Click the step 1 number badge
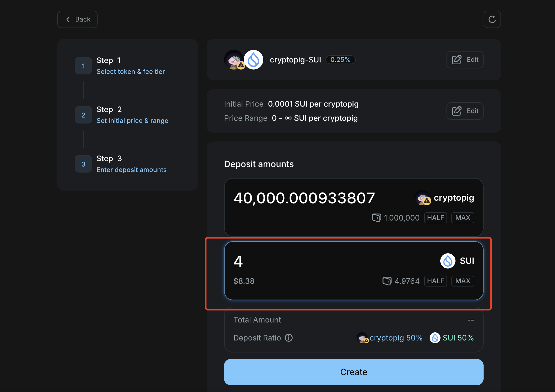The width and height of the screenshot is (555, 392). click(83, 66)
